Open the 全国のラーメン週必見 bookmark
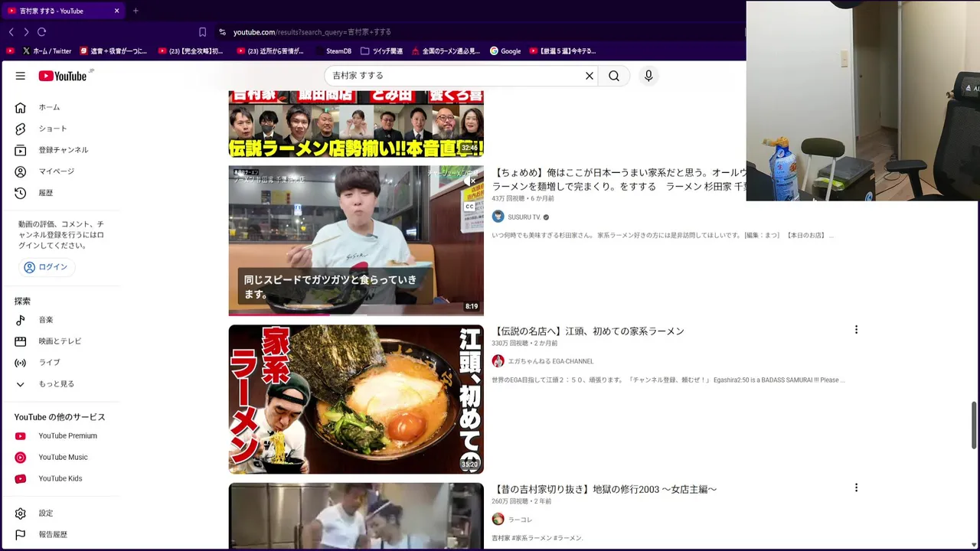980x551 pixels. [446, 51]
